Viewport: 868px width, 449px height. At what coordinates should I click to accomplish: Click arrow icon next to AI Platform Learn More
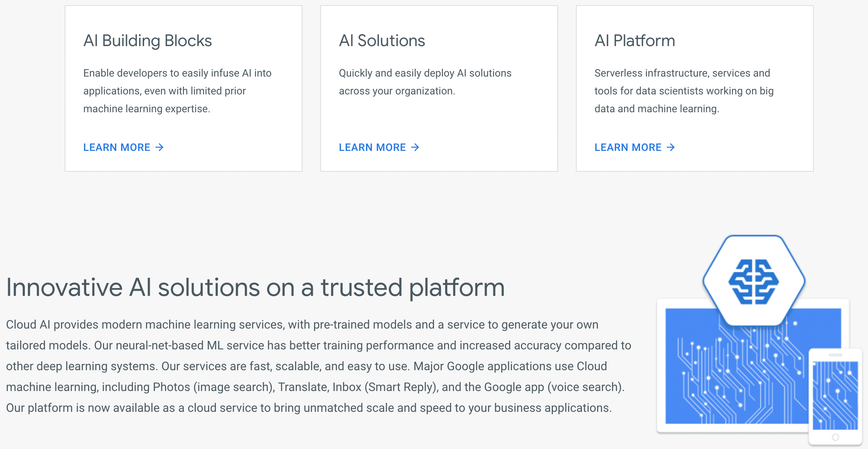click(x=671, y=147)
